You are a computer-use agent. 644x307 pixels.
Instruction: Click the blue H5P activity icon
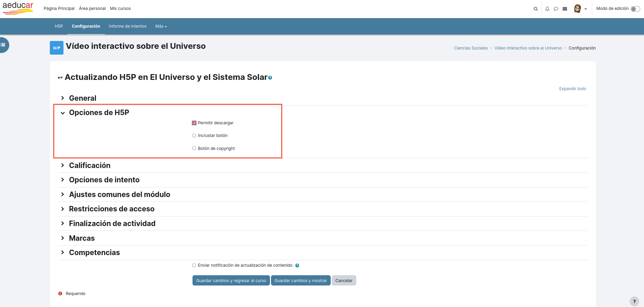point(57,48)
